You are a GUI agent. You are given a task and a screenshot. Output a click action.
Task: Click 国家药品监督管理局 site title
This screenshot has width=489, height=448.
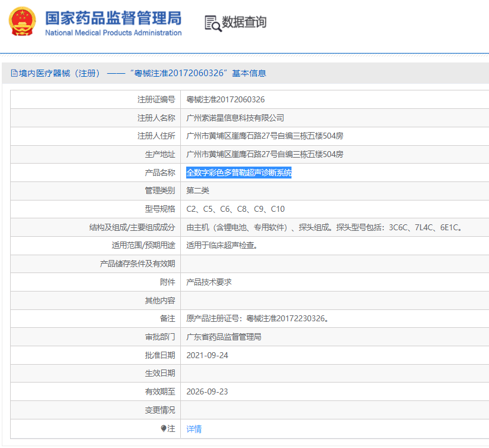113,18
